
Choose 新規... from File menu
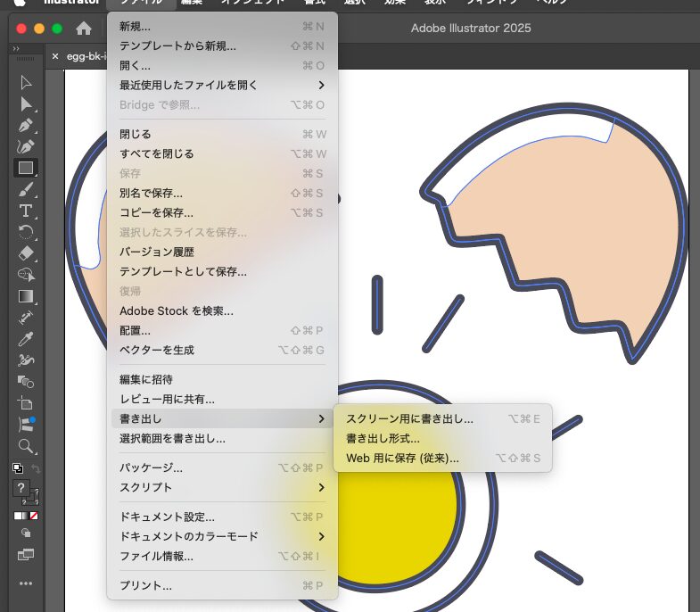coord(222,27)
